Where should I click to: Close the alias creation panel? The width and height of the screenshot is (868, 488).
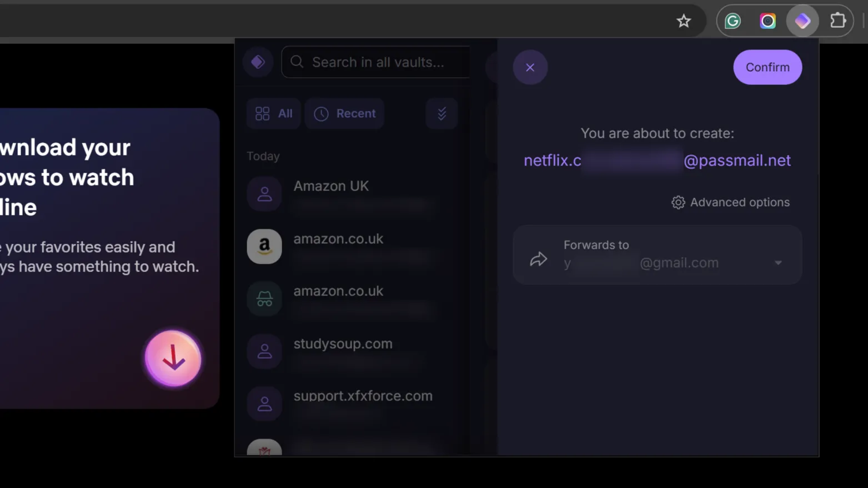pyautogui.click(x=530, y=67)
